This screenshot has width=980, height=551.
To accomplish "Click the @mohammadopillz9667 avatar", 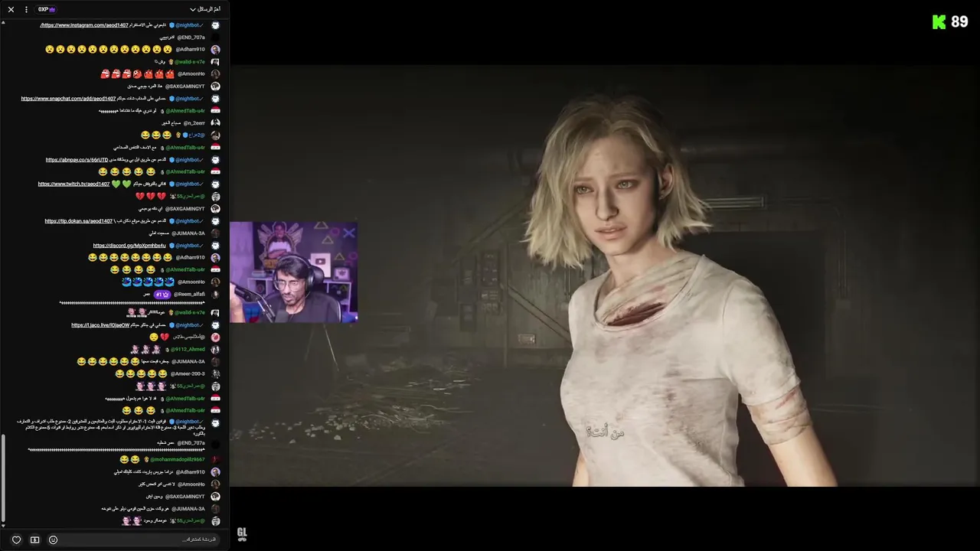I will [215, 460].
